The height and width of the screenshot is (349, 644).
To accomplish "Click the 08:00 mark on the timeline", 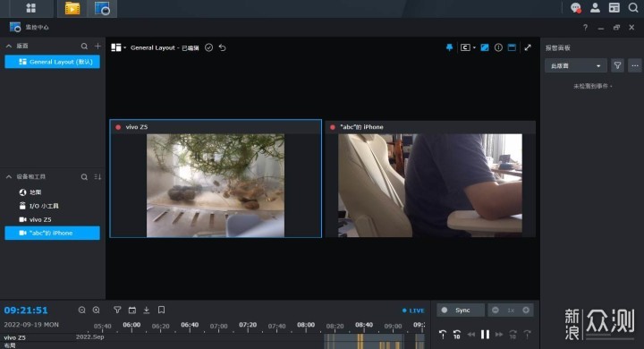I will pyautogui.click(x=306, y=325).
